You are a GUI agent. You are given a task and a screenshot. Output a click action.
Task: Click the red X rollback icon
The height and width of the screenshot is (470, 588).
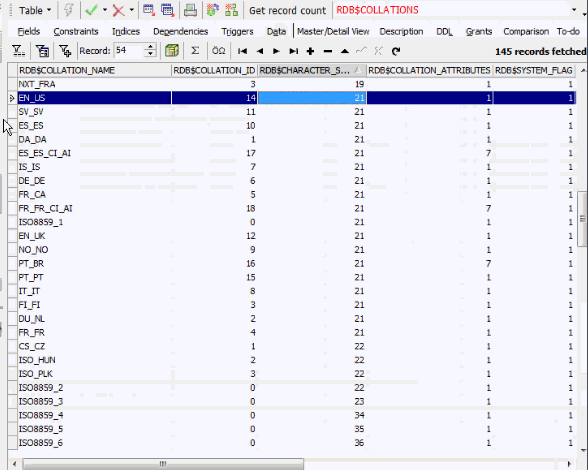click(118, 10)
